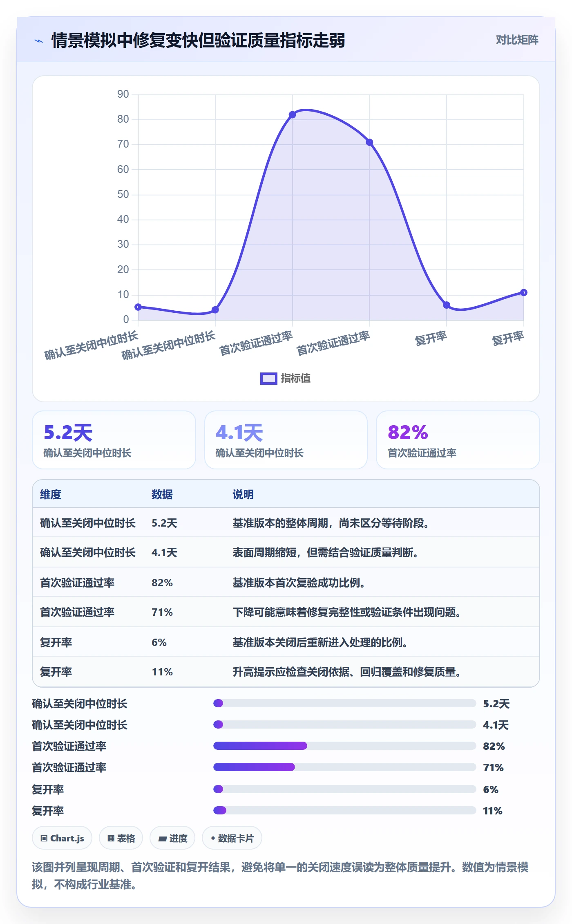
Task: Click the table cell 5.2天
Action: point(164,523)
